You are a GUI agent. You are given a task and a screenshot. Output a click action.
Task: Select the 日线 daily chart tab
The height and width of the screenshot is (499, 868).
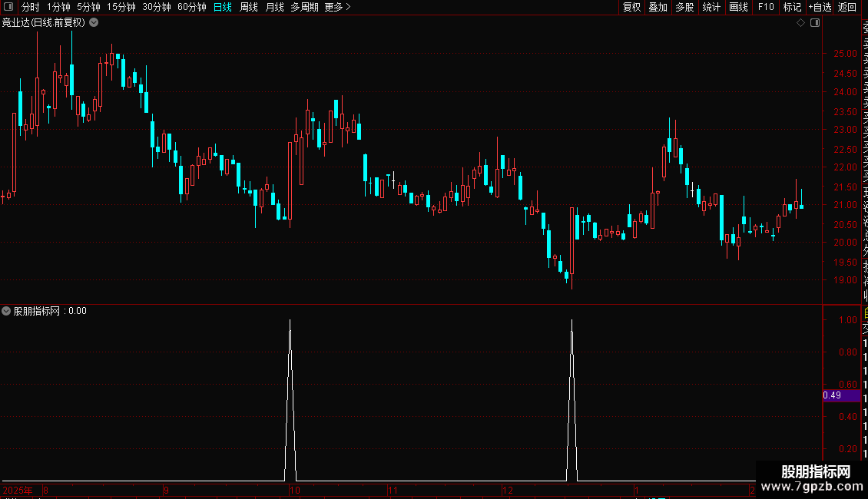pyautogui.click(x=223, y=7)
